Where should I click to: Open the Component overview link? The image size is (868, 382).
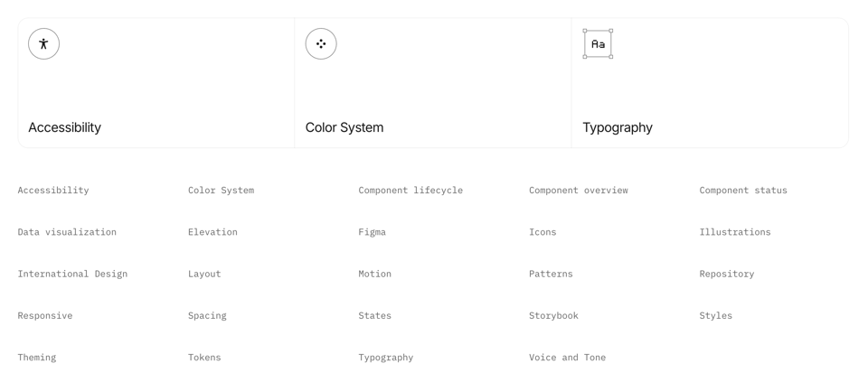point(578,191)
